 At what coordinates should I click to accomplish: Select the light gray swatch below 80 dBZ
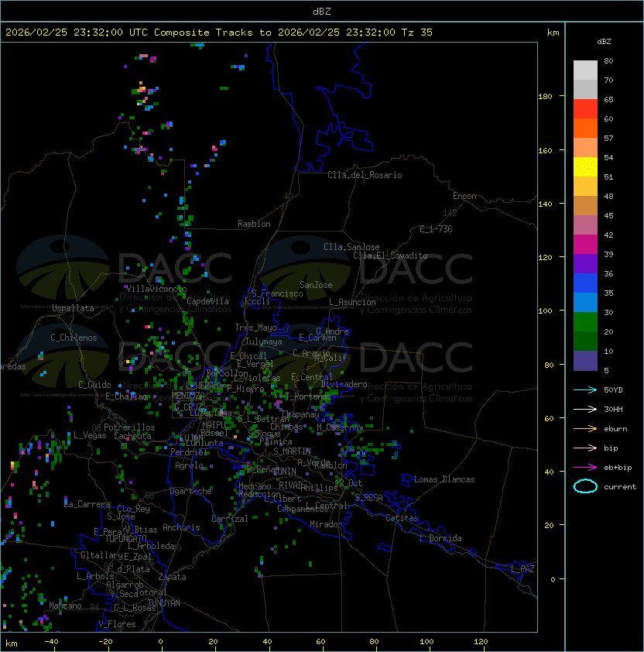(x=585, y=70)
